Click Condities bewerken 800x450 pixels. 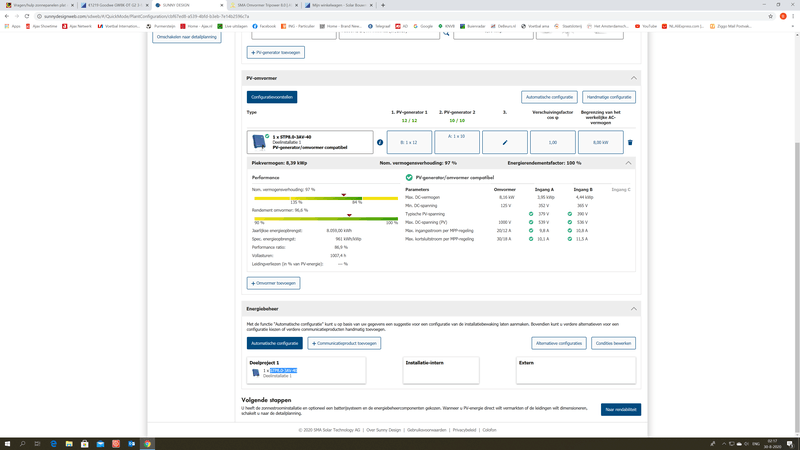click(613, 343)
